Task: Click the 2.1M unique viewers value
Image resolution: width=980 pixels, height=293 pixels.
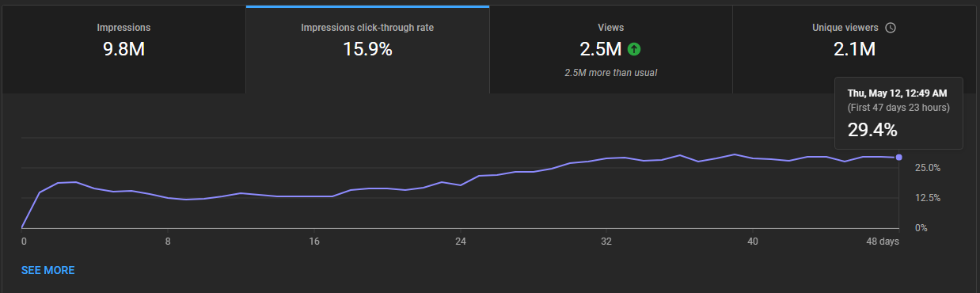Action: [854, 49]
